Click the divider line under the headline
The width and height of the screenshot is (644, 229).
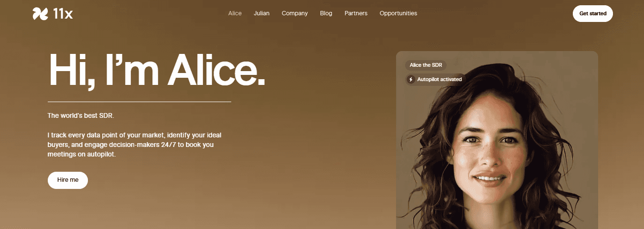tap(140, 102)
